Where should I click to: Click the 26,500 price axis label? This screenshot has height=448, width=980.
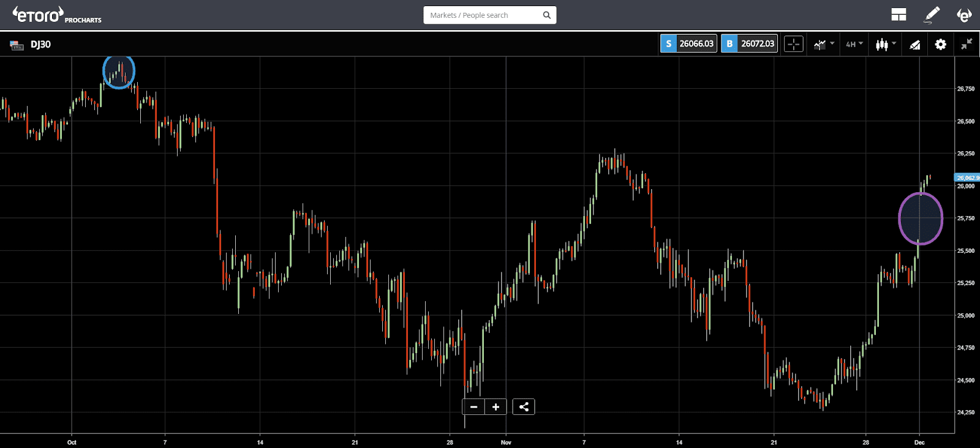click(x=966, y=121)
